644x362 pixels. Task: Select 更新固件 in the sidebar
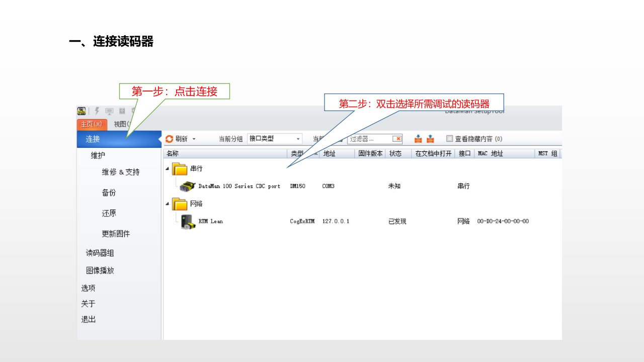116,234
